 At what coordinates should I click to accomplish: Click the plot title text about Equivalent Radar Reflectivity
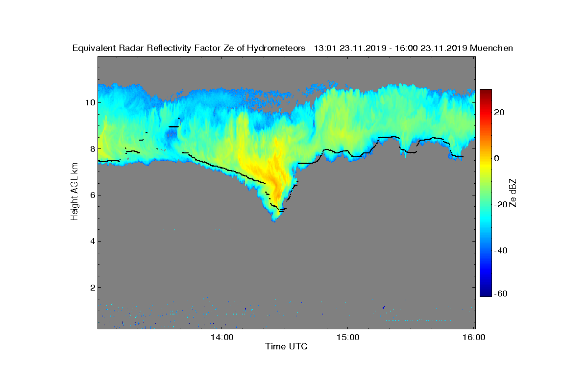(189, 48)
